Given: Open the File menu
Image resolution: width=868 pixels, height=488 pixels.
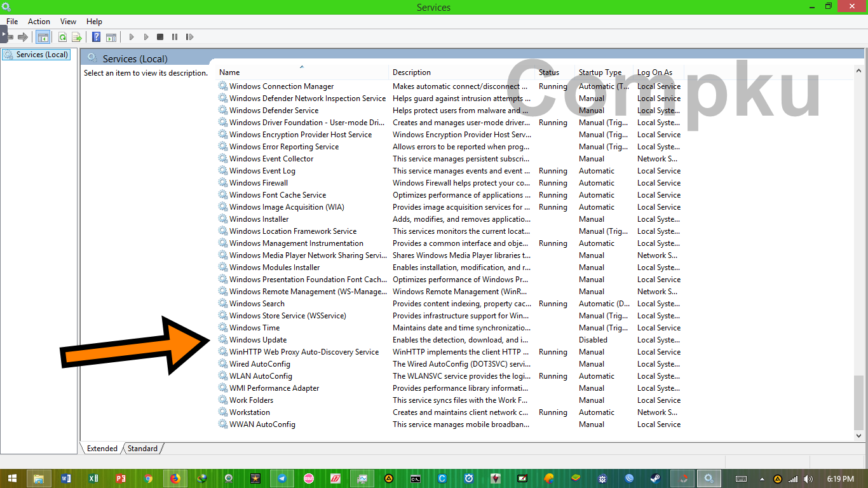Looking at the screenshot, I should (12, 22).
